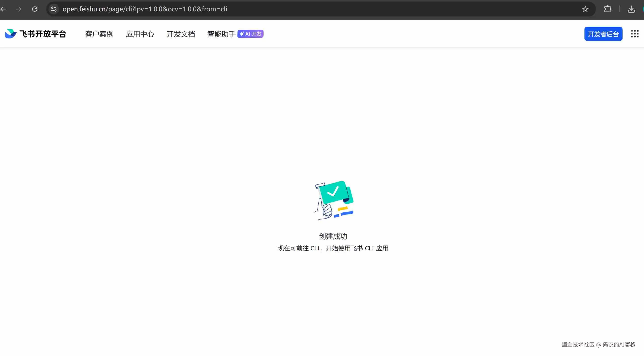Viewport: 644px width, 356px height.
Task: Open the browser extensions puzzle icon
Action: click(x=607, y=9)
